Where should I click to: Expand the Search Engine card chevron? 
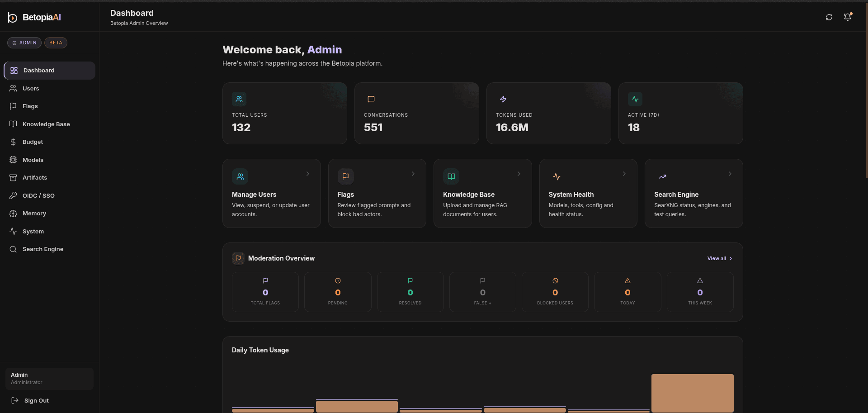tap(730, 174)
